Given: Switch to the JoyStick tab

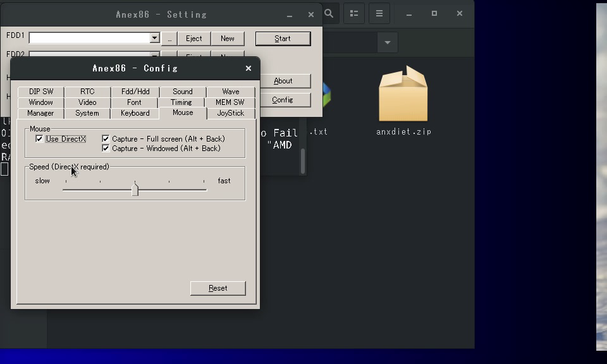Looking at the screenshot, I should [x=231, y=113].
